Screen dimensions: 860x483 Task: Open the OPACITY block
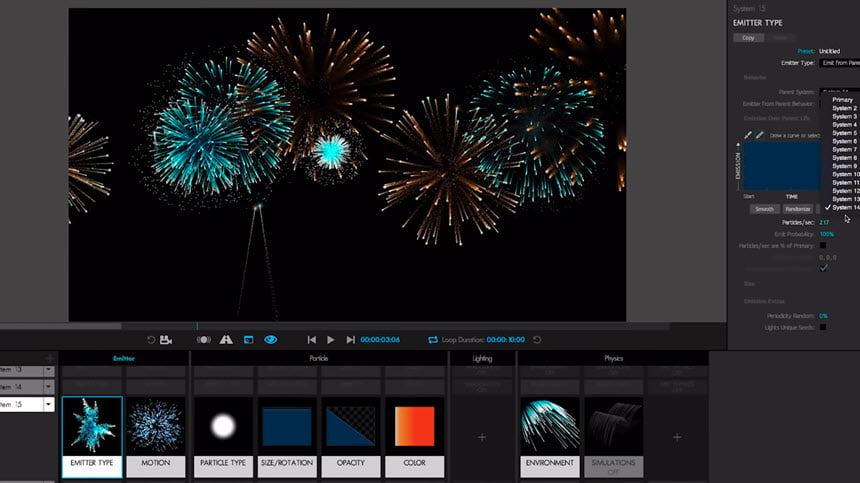pyautogui.click(x=350, y=437)
